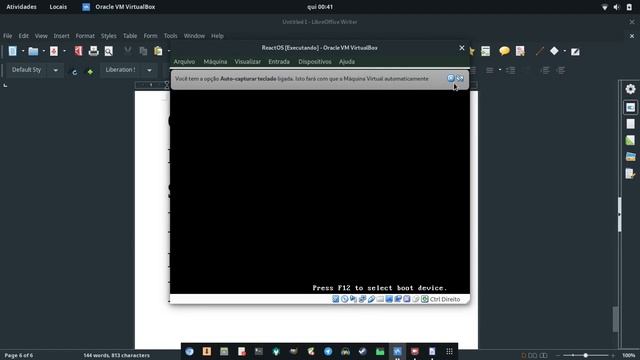Expand the Open recent documents dropdown arrow
Viewport: 640px width, 360px height.
point(44,51)
